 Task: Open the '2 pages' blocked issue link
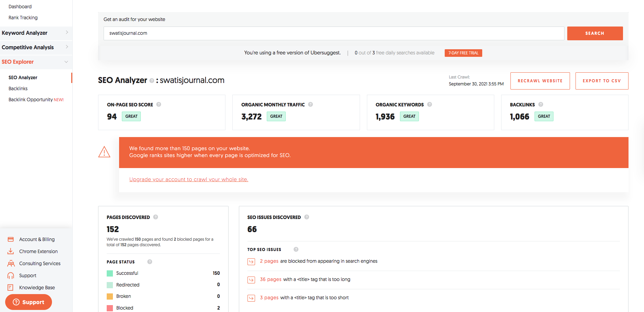pos(269,261)
